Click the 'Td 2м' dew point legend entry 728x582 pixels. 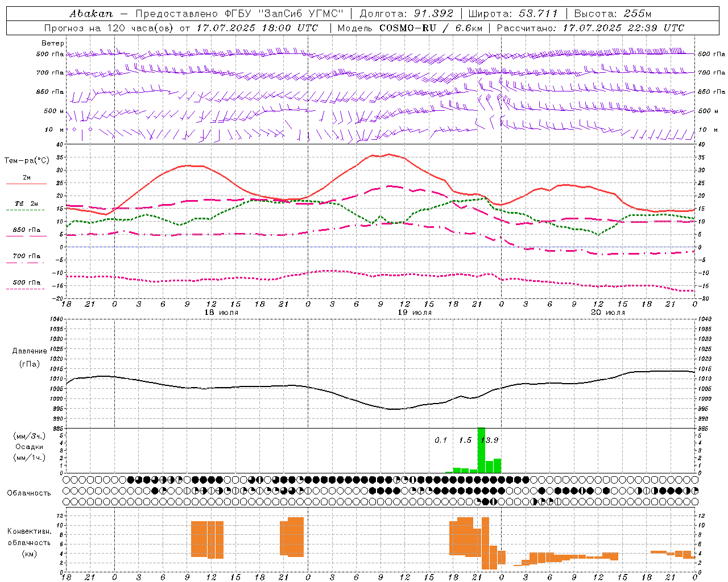(x=27, y=203)
